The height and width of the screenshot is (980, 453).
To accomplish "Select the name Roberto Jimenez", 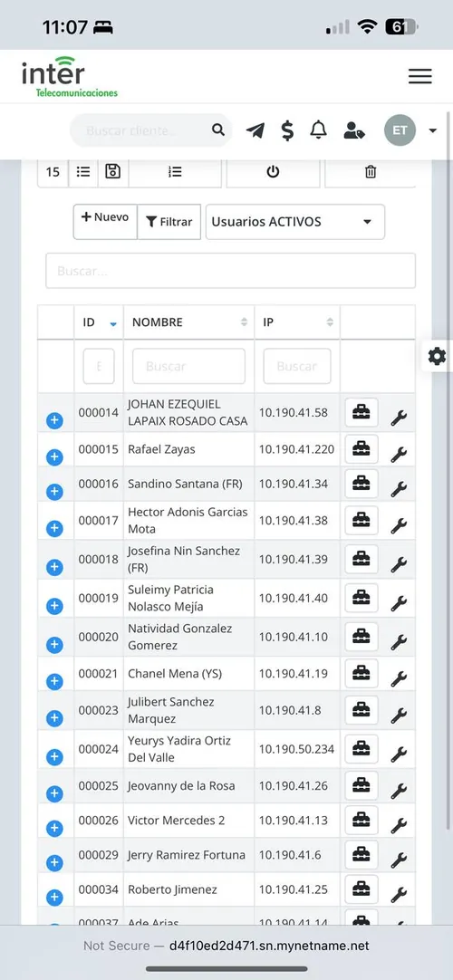I will pos(172,889).
